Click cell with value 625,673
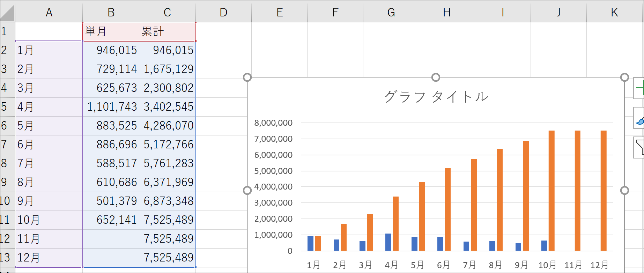This screenshot has height=273, width=644. 111,88
